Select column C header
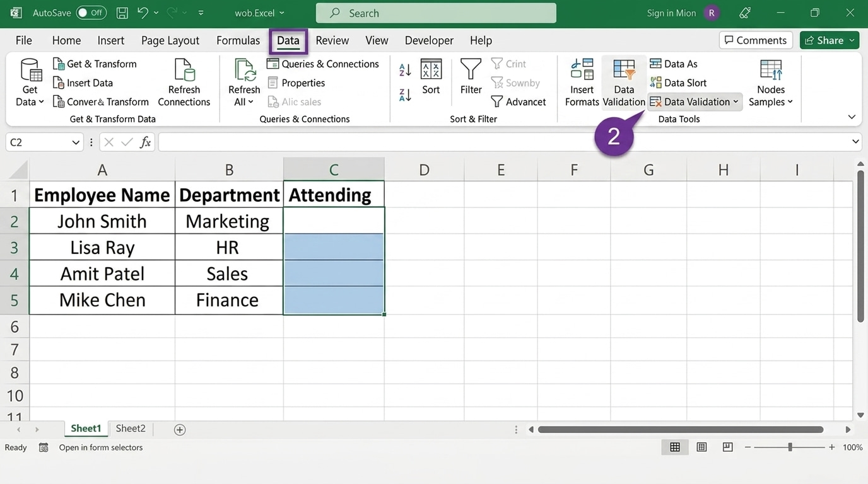This screenshot has width=868, height=484. pos(334,170)
